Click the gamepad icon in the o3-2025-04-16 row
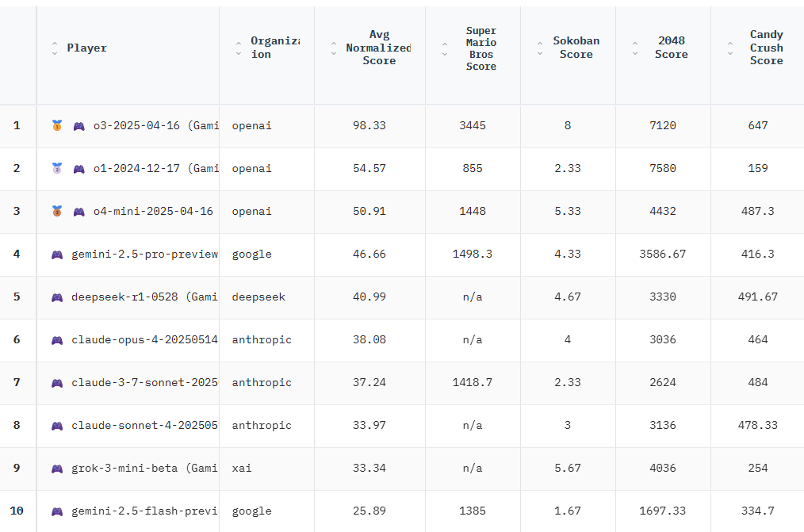The width and height of the screenshot is (804, 532). click(79, 125)
